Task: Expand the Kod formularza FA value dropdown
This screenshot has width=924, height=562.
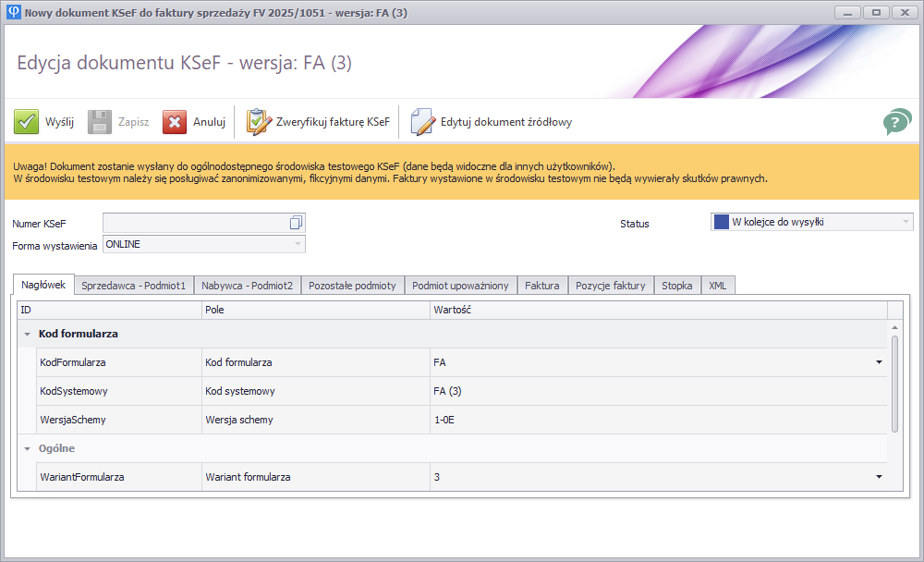Action: (879, 362)
